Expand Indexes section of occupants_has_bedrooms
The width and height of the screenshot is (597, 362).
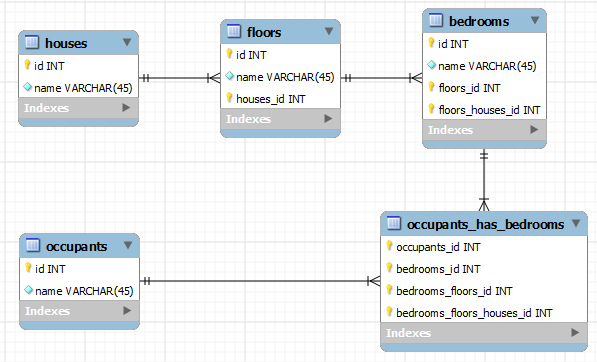coord(575,333)
